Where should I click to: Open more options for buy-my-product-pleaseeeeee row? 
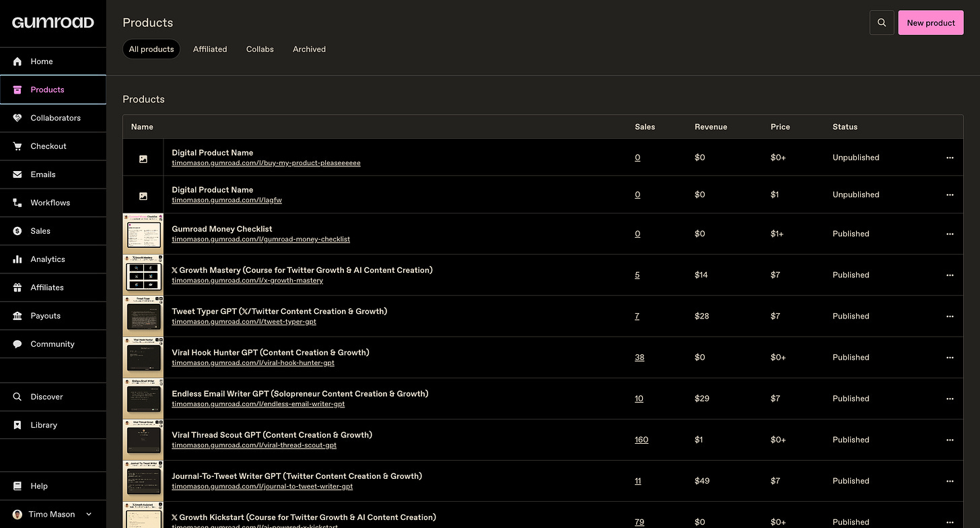coord(950,158)
